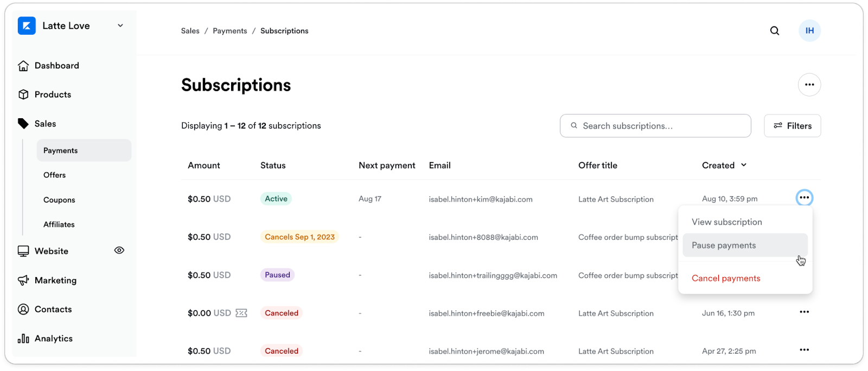Click the Marketing megaphone icon
Screen dimensions: 868x371
coord(23,280)
